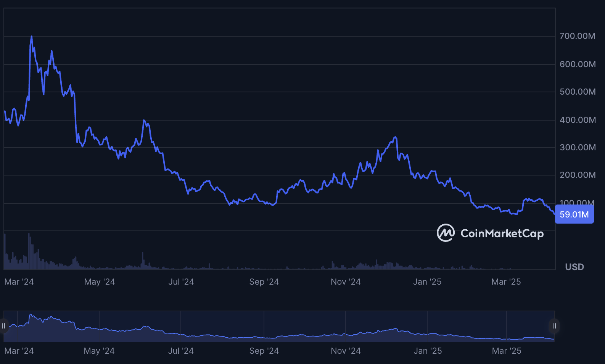Image resolution: width=605 pixels, height=364 pixels.
Task: Click the 59.01M current value label
Action: click(x=574, y=214)
